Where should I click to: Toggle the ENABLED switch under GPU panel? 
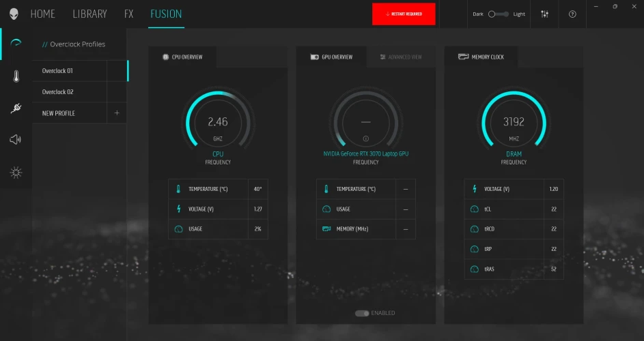tap(362, 313)
